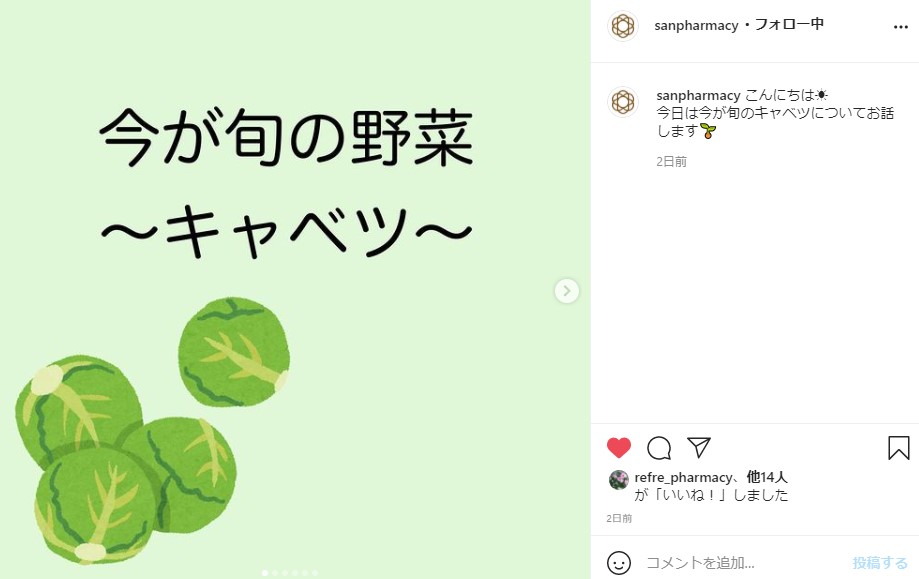The height and width of the screenshot is (579, 919).
Task: Open the sanpharmacy username in the caption
Action: click(698, 95)
